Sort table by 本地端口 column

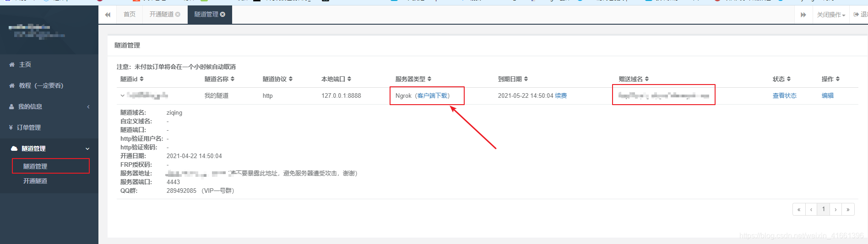point(336,79)
